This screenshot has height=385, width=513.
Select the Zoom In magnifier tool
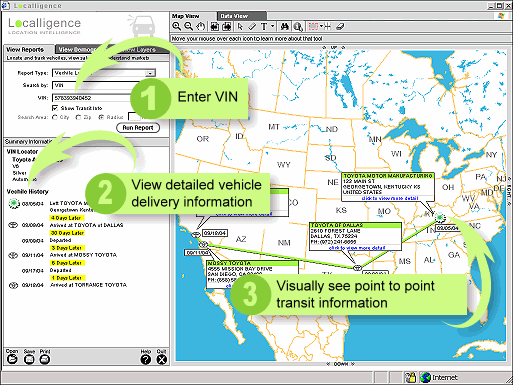click(x=176, y=26)
